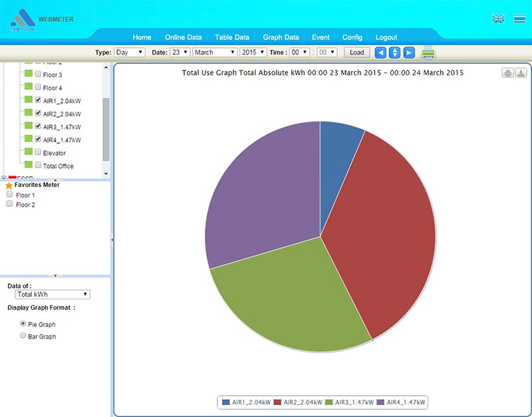Click the Favorites Meter star icon
Image resolution: width=532 pixels, height=417 pixels.
coord(9,186)
